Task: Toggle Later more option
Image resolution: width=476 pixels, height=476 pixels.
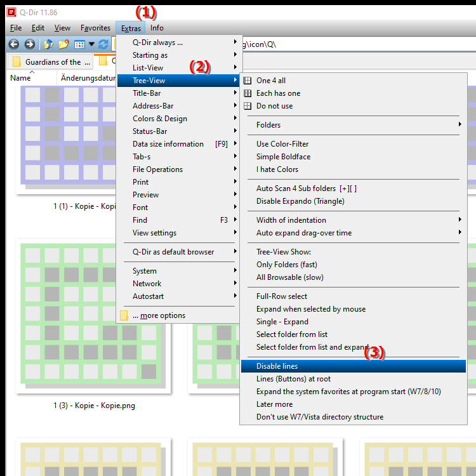Action: coord(354,404)
